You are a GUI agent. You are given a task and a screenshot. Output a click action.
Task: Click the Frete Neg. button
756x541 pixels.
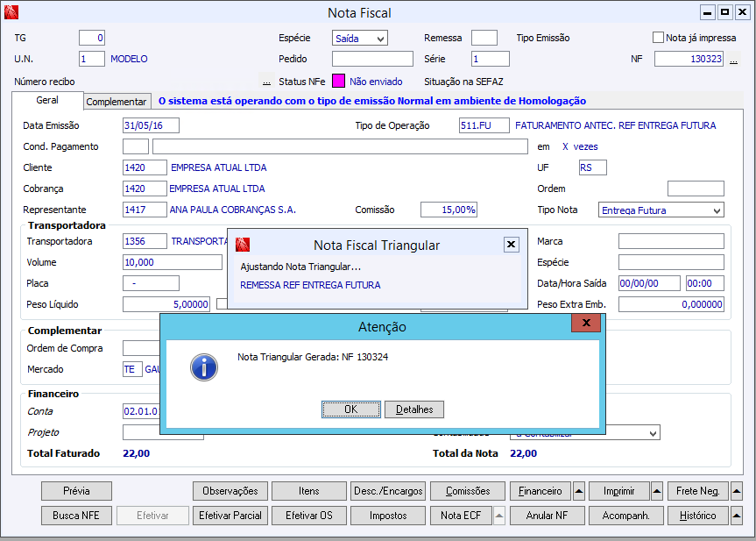(697, 491)
